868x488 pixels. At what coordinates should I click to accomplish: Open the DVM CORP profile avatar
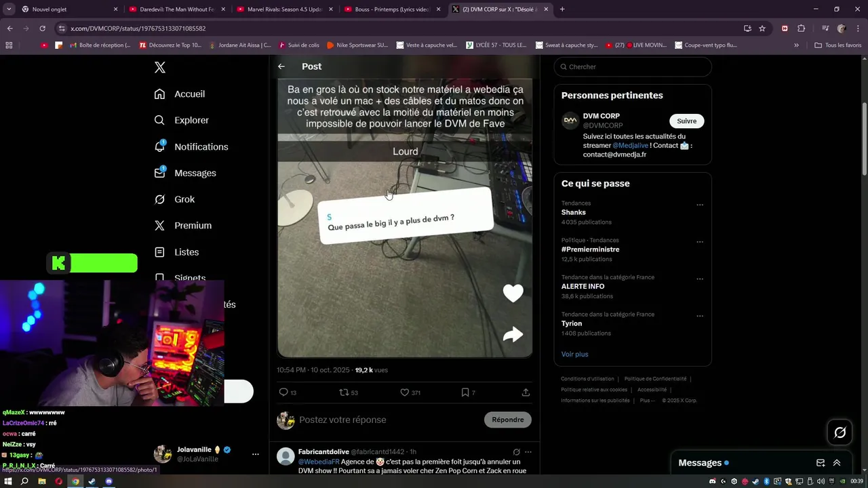(570, 121)
